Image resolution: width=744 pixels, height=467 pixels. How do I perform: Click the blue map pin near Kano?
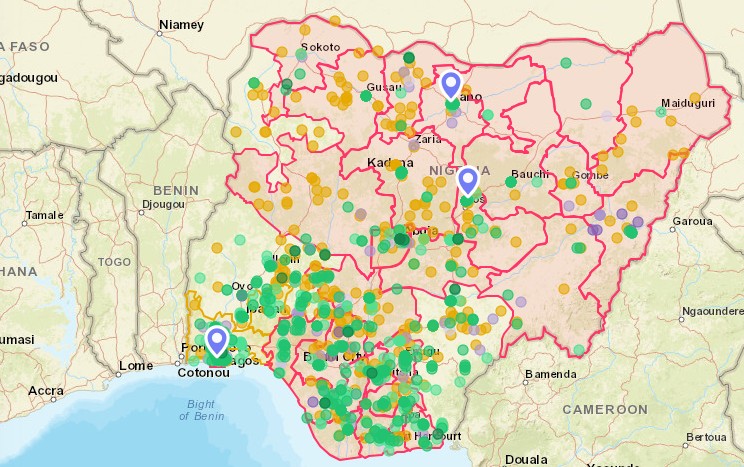[451, 85]
